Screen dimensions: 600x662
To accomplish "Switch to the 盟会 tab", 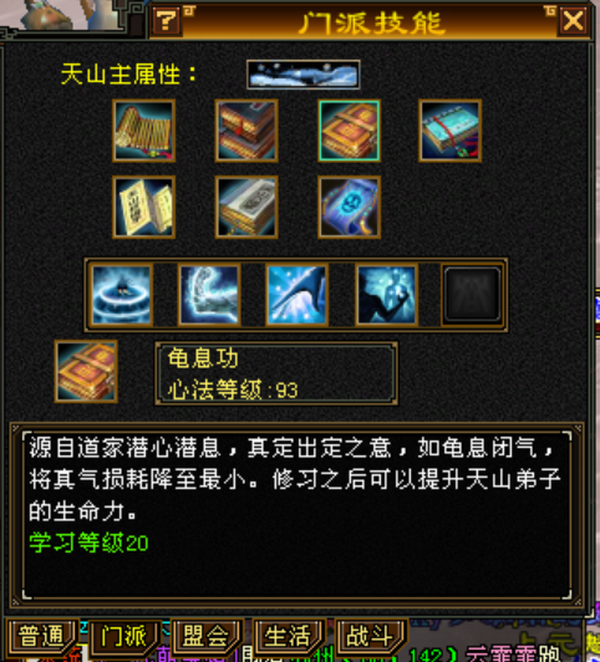I will 206,636.
